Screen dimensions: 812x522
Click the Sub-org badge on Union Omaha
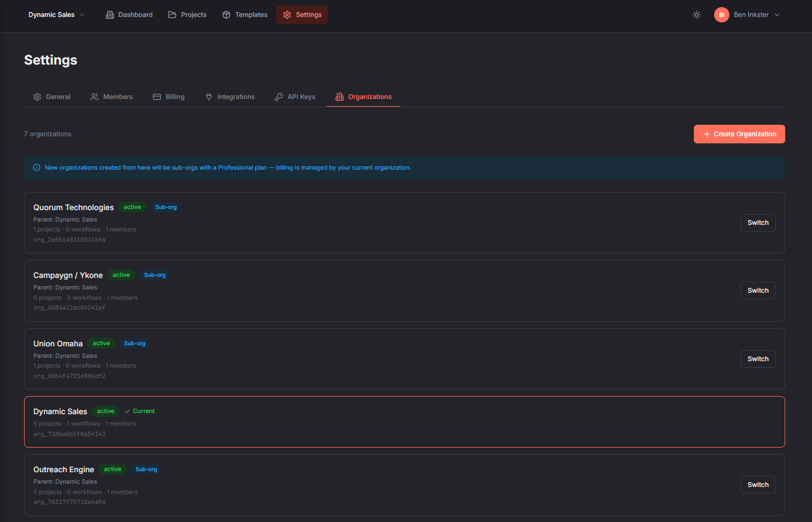[x=135, y=344]
